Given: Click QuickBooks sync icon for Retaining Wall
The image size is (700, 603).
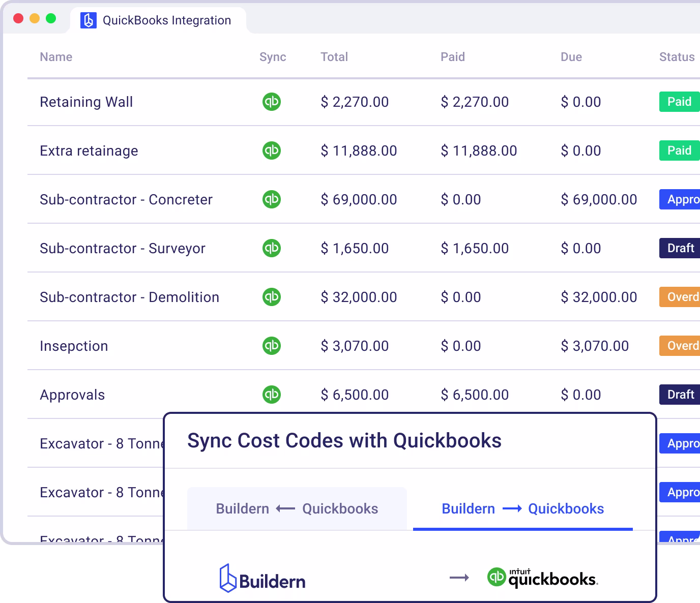Looking at the screenshot, I should pyautogui.click(x=272, y=102).
